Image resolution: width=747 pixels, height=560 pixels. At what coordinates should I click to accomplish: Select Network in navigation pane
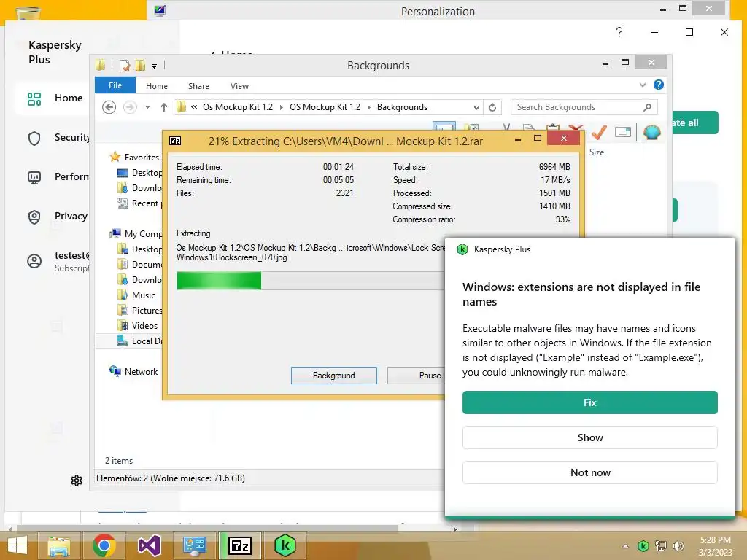tap(134, 371)
